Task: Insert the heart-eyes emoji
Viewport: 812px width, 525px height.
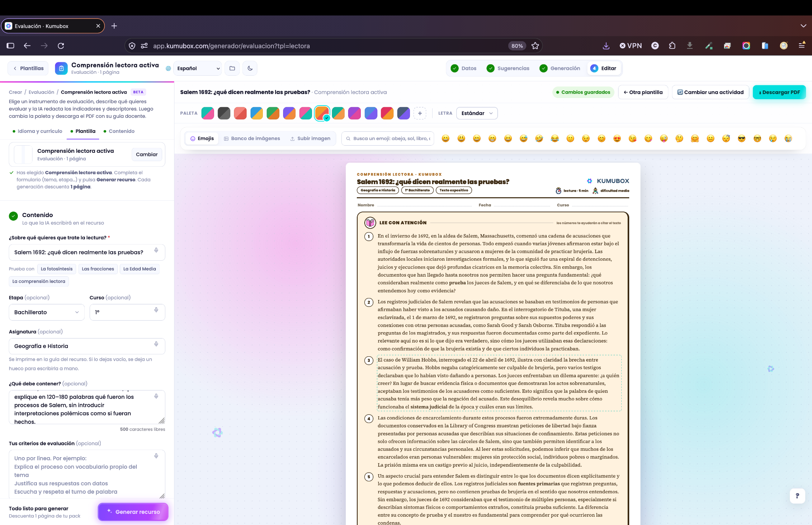Action: pyautogui.click(x=617, y=138)
